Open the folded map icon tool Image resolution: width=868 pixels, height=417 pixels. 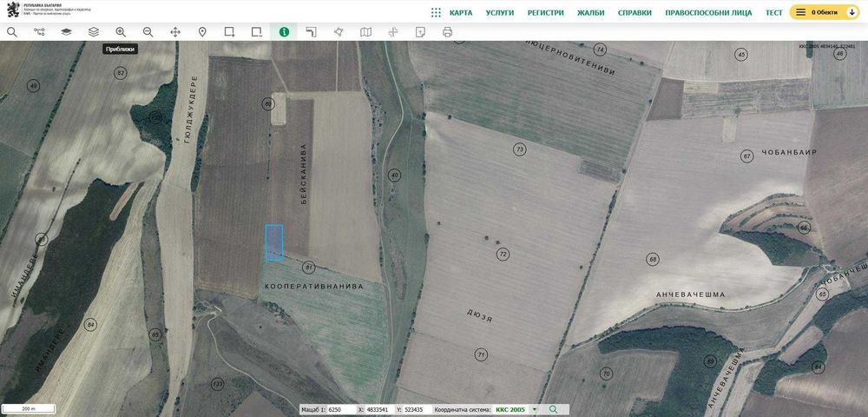coord(366,32)
